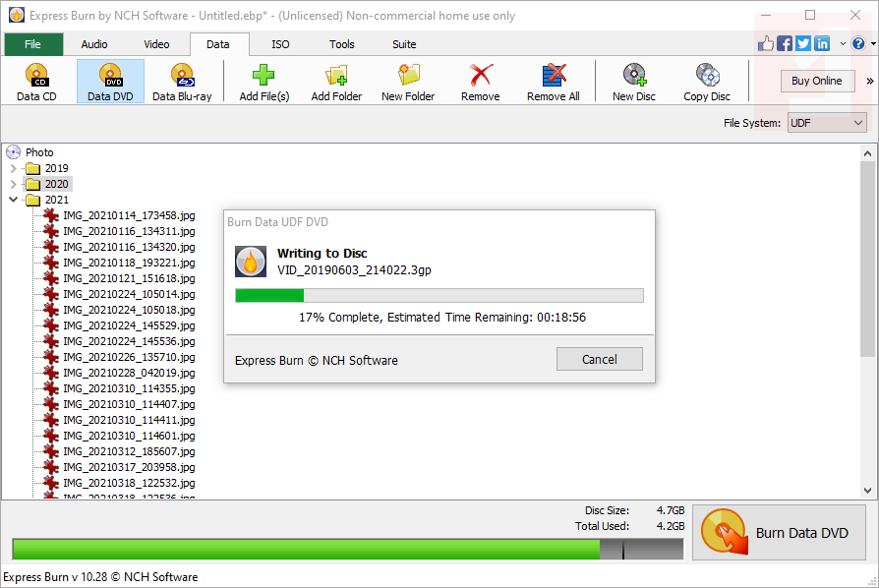Click the icon of IMG_20210114_173458.jpg
This screenshot has width=879, height=588.
[51, 215]
